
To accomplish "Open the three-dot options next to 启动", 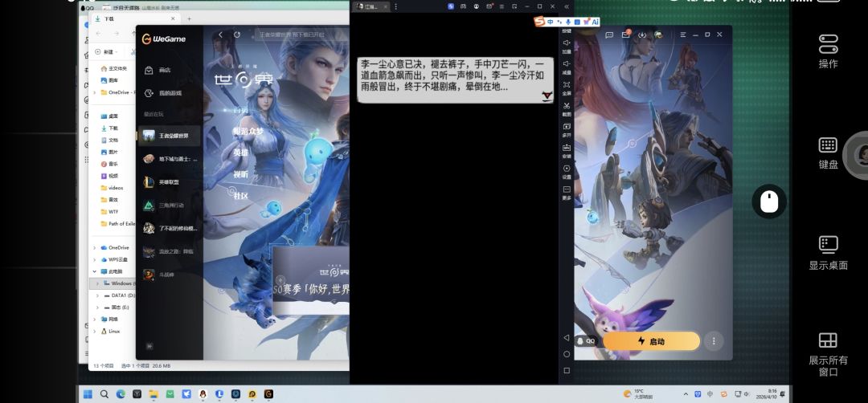I will 714,341.
